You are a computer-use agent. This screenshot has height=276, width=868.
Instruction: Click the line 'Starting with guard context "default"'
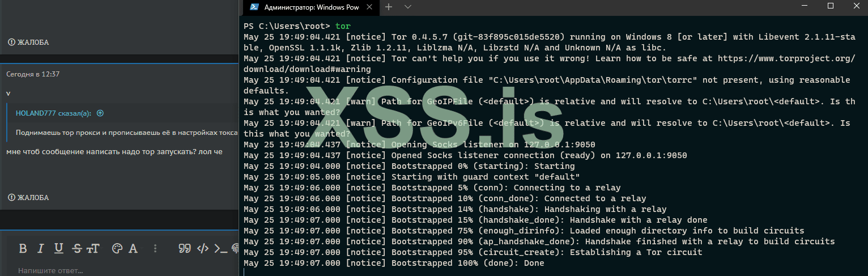[412, 177]
